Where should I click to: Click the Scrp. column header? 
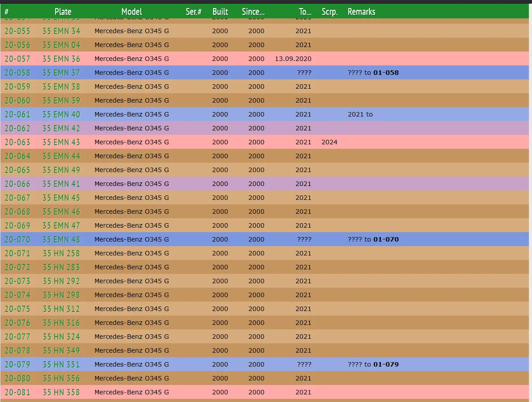pyautogui.click(x=329, y=12)
